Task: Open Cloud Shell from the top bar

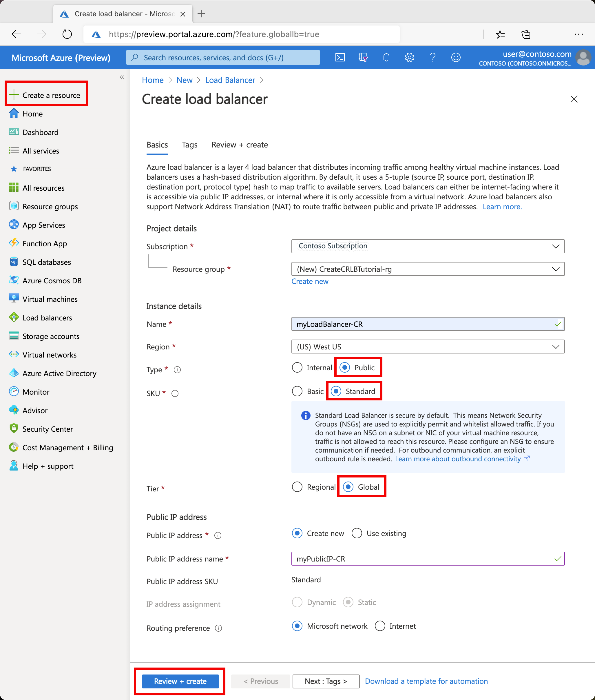Action: (x=340, y=57)
